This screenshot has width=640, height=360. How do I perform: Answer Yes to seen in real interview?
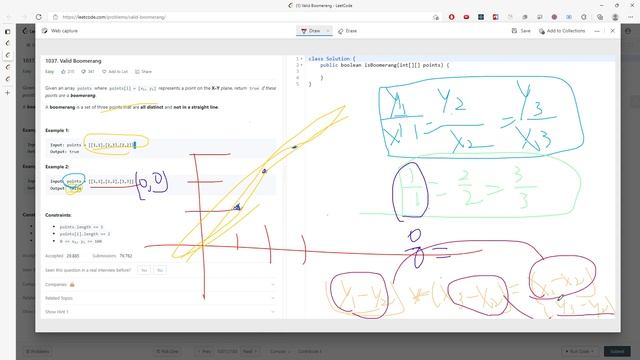point(144,270)
